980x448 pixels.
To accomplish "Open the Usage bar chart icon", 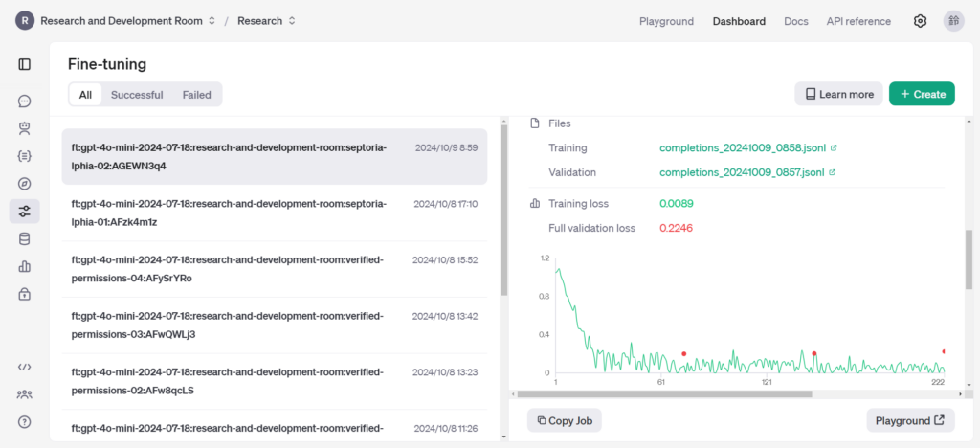I will 25,266.
